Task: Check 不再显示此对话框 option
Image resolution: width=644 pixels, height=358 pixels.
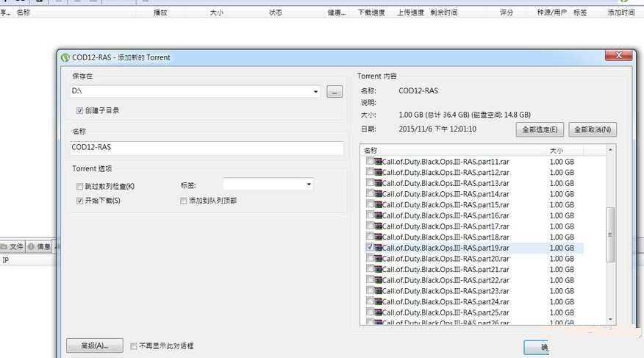Action: (x=134, y=346)
